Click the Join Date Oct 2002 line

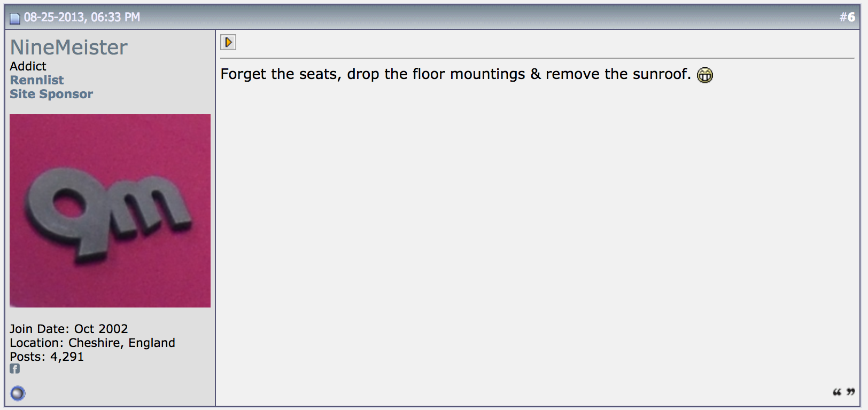click(x=68, y=329)
